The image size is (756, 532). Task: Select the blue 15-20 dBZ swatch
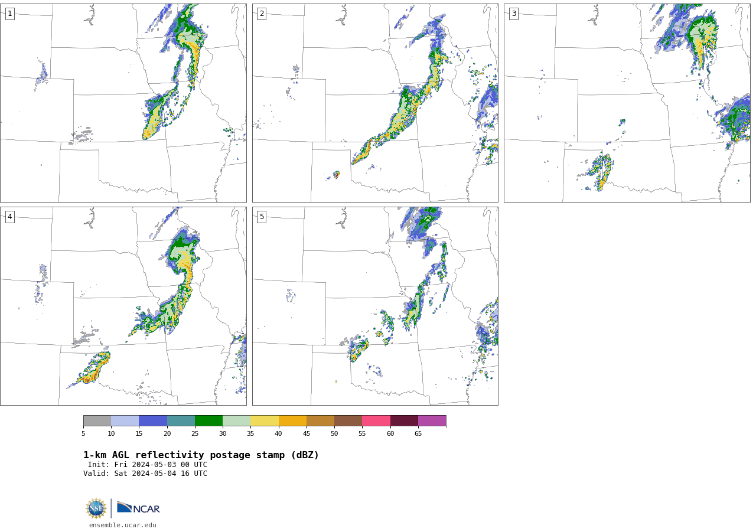coord(153,421)
